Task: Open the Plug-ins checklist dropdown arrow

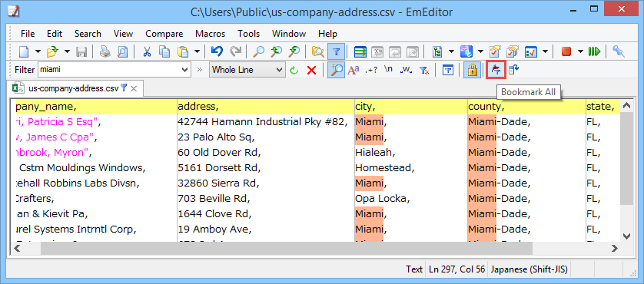Action: (546, 51)
